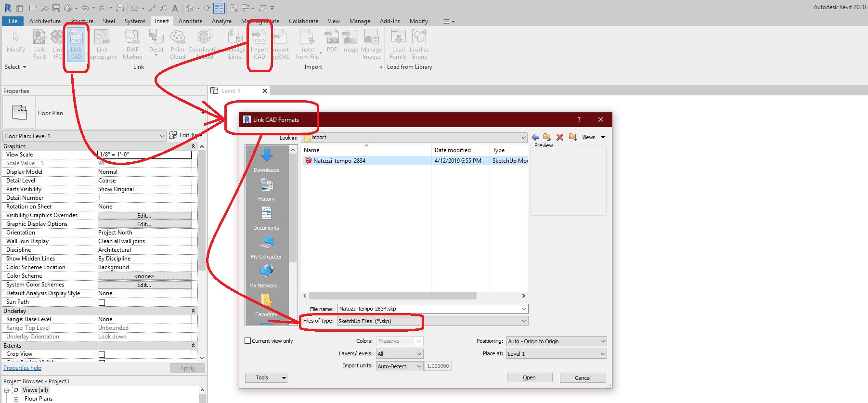The height and width of the screenshot is (403, 868).
Task: Open the Decal tool in ribbon
Action: (x=156, y=42)
